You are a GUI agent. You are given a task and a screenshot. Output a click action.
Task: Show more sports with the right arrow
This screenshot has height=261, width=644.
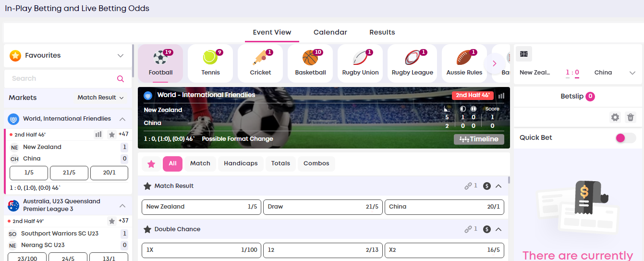coord(494,63)
